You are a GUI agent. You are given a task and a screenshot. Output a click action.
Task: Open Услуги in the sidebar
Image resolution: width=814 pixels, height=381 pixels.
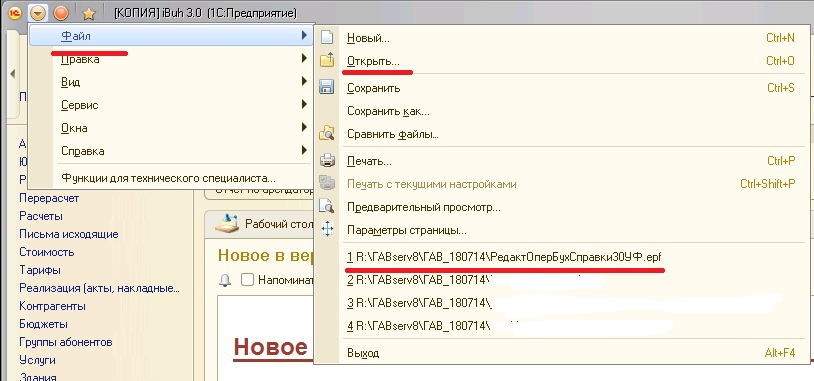pyautogui.click(x=37, y=360)
